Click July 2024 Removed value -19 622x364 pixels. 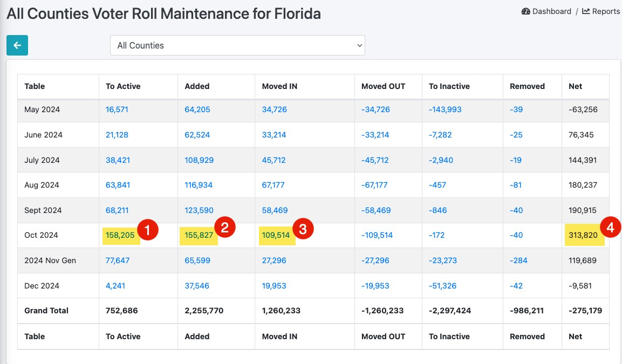[x=516, y=160]
